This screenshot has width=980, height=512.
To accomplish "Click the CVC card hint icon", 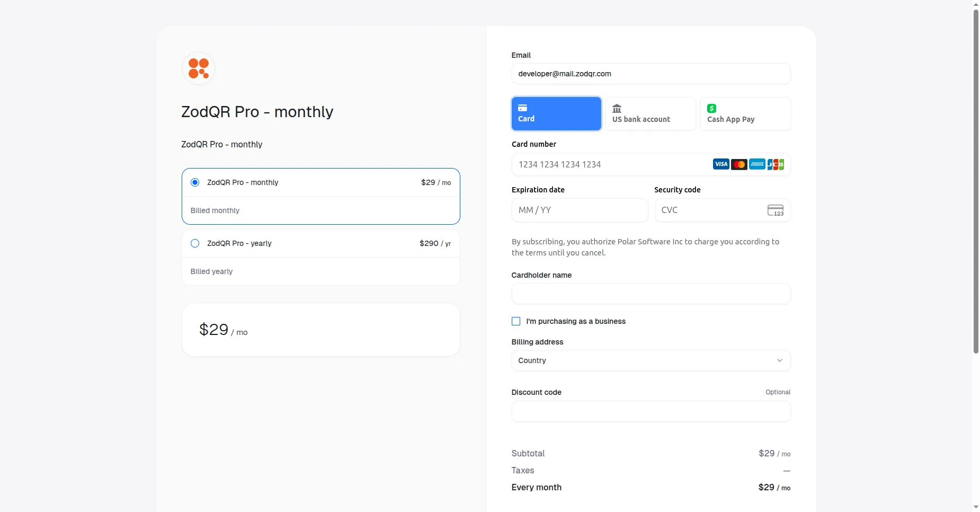I will [776, 210].
